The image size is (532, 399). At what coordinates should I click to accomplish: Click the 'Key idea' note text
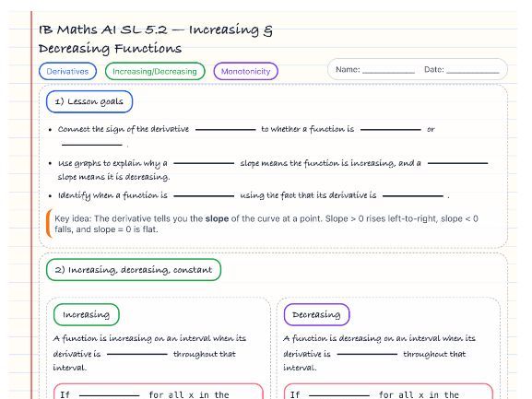pos(266,224)
